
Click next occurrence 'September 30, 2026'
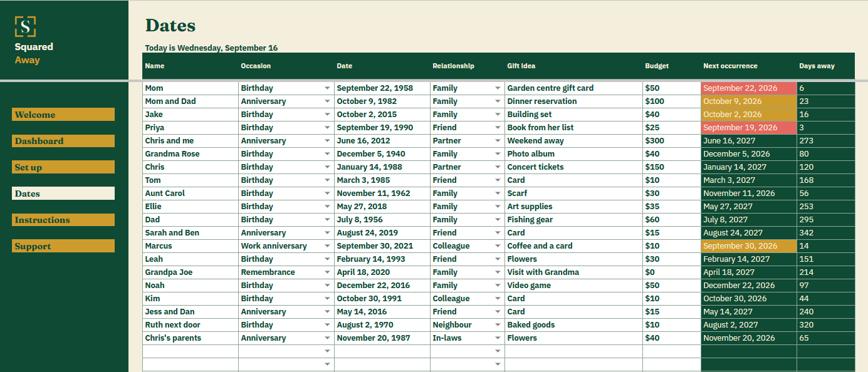[x=749, y=246]
